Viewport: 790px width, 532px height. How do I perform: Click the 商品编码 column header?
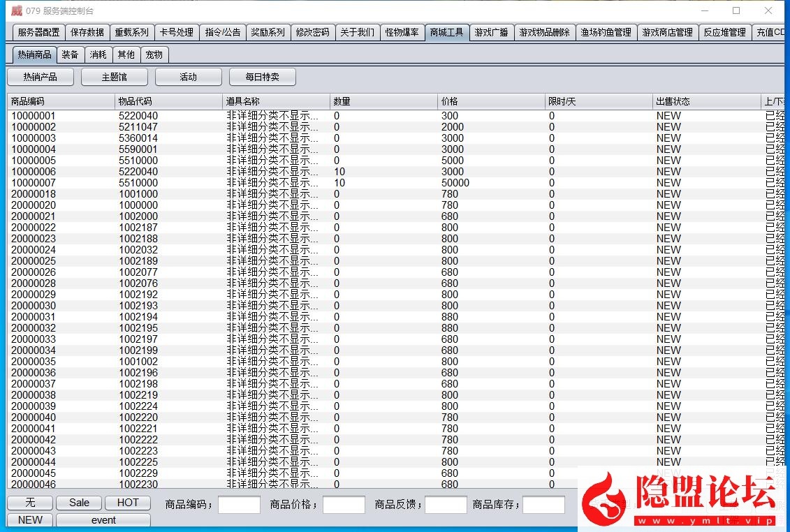tap(61, 102)
